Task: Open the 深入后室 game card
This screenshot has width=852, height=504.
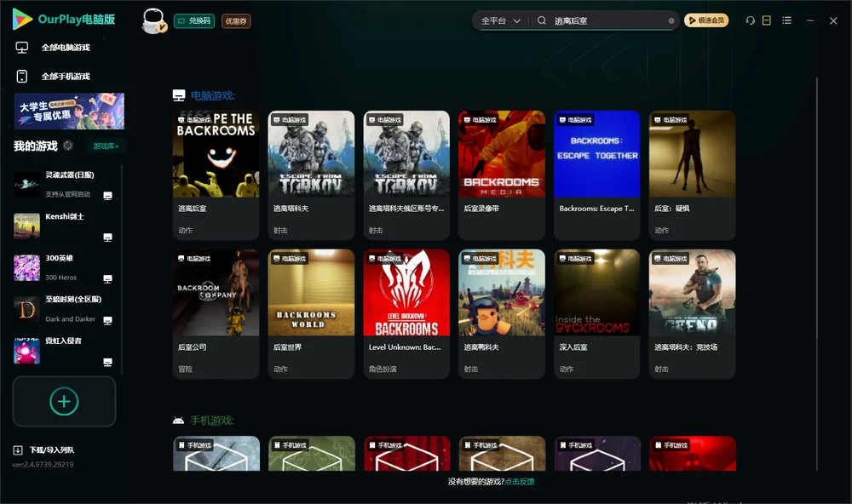Action: coord(597,314)
